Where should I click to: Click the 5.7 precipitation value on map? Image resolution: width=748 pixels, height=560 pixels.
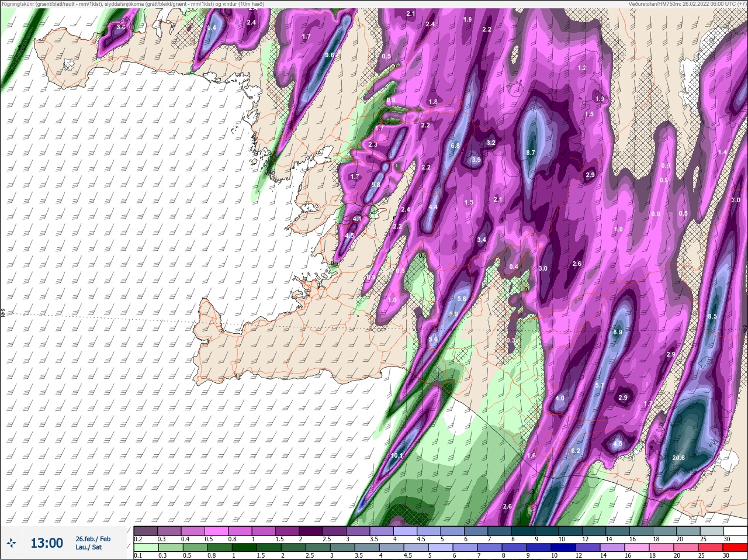coord(599,385)
